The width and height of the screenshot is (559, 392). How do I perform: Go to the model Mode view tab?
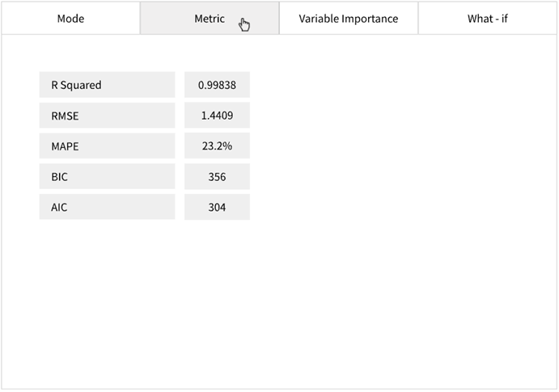tap(70, 19)
